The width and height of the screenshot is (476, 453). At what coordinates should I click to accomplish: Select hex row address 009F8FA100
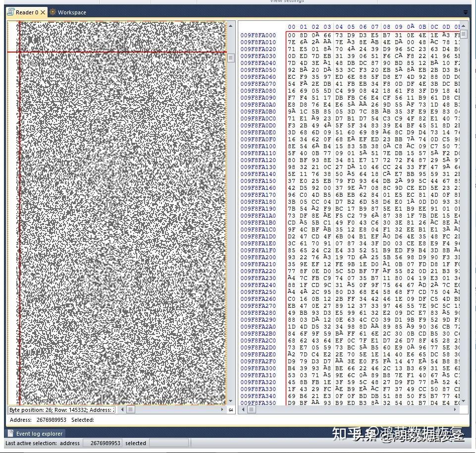(x=258, y=146)
